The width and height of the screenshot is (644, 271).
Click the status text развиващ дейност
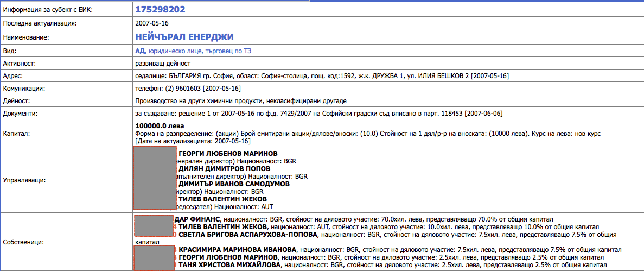click(x=163, y=64)
